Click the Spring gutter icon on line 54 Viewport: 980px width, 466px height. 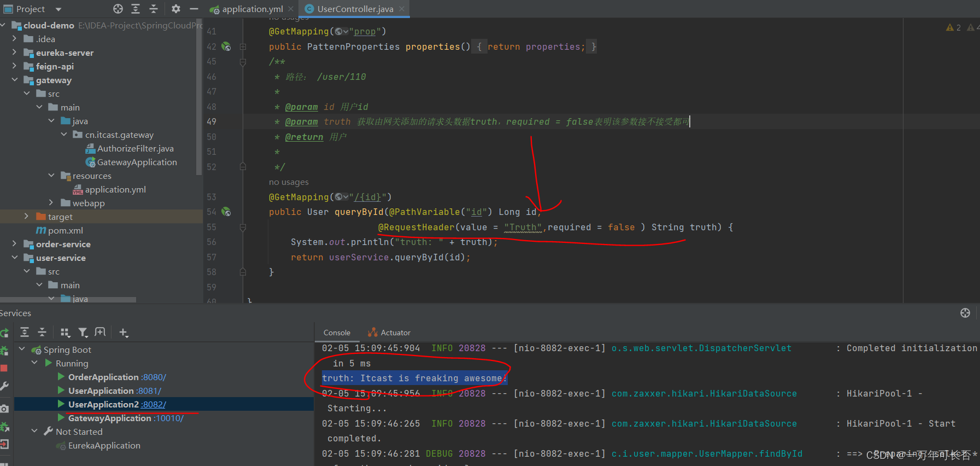226,212
